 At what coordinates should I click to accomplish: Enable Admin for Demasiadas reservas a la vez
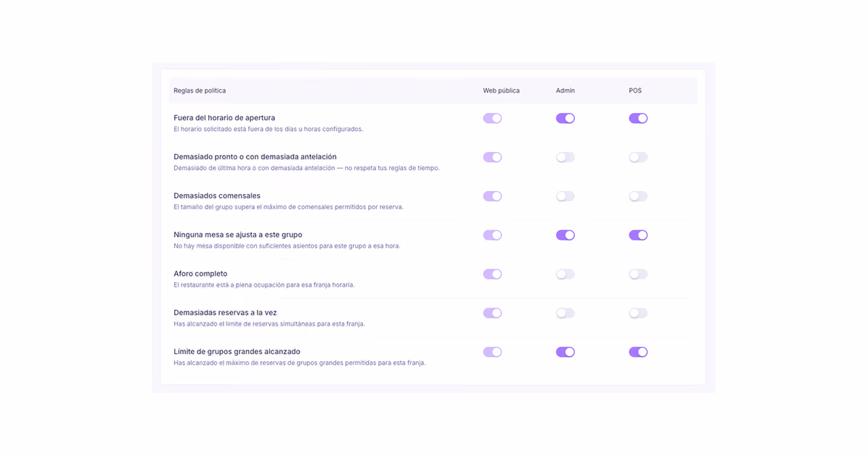click(565, 313)
